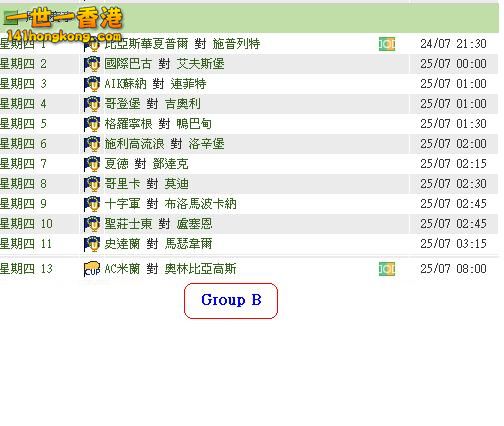This screenshot has height=426, width=504.
Task: Click match number 星期四 13
Action: [26, 269]
